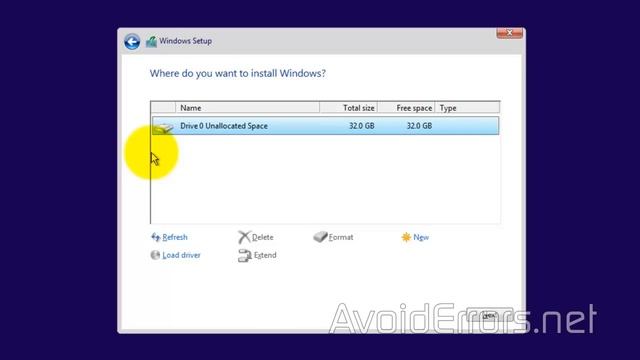The width and height of the screenshot is (640, 360).
Task: Click the Extend link
Action: 265,255
